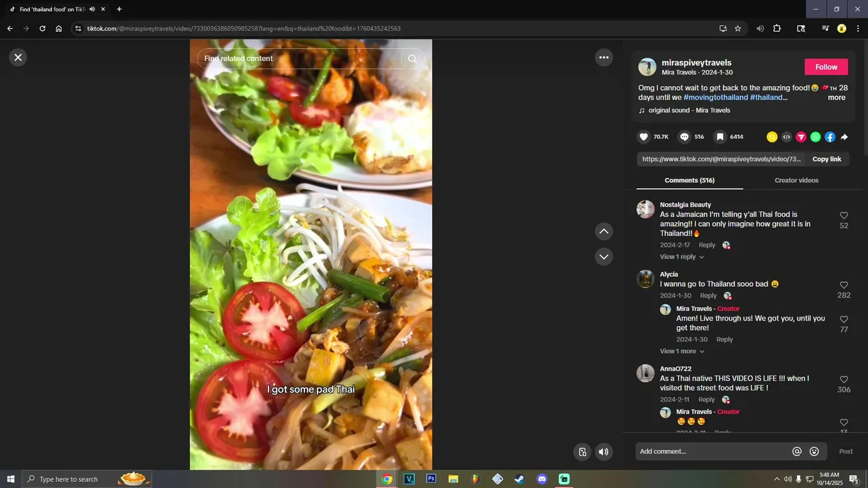Go back in browser history
The width and height of the screenshot is (868, 488).
(x=9, y=28)
